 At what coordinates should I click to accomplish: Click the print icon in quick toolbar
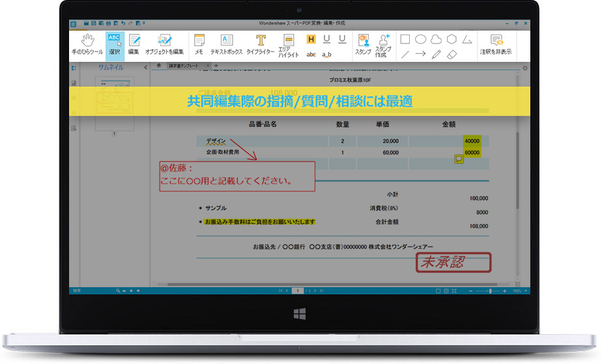(109, 23)
